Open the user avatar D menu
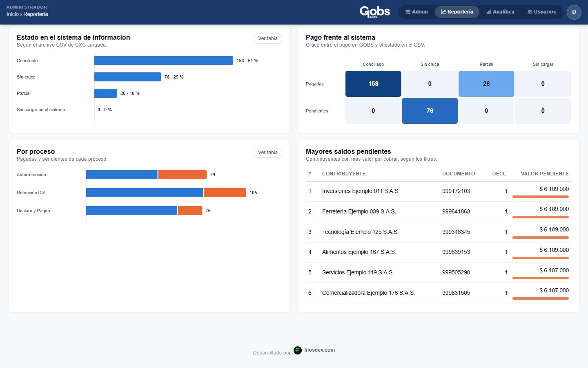 [x=574, y=12]
